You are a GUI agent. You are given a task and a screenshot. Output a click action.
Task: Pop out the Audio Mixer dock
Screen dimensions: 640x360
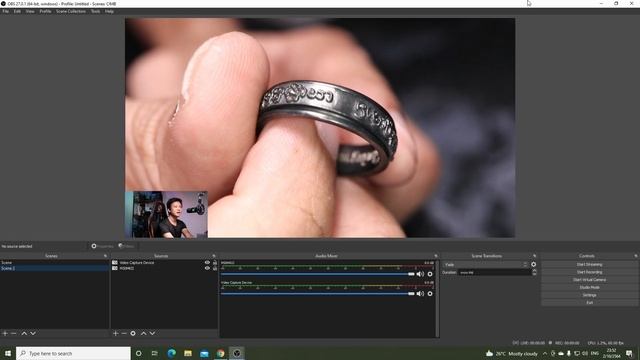[436, 256]
